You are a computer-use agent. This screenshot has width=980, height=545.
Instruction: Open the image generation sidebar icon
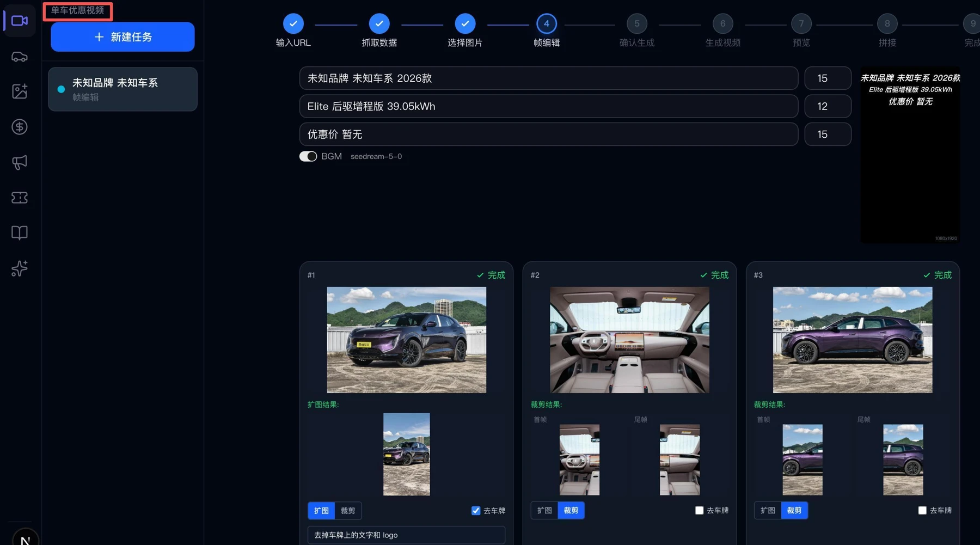click(x=20, y=91)
